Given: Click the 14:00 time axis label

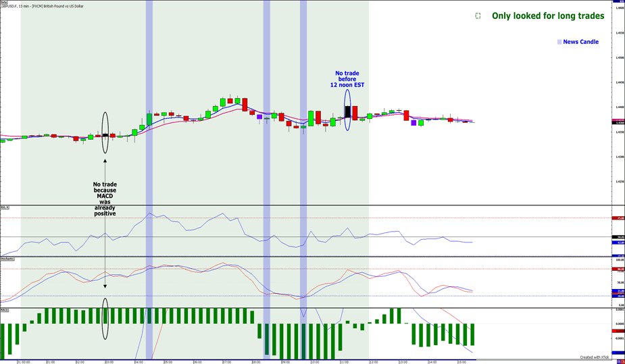Looking at the screenshot, I should 432,362.
